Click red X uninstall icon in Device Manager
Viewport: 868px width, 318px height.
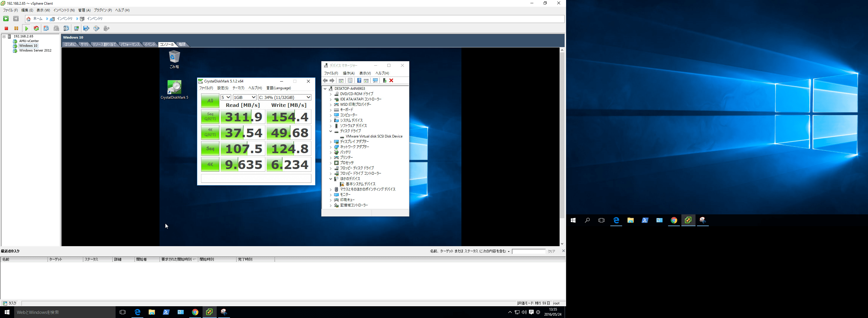(x=391, y=81)
